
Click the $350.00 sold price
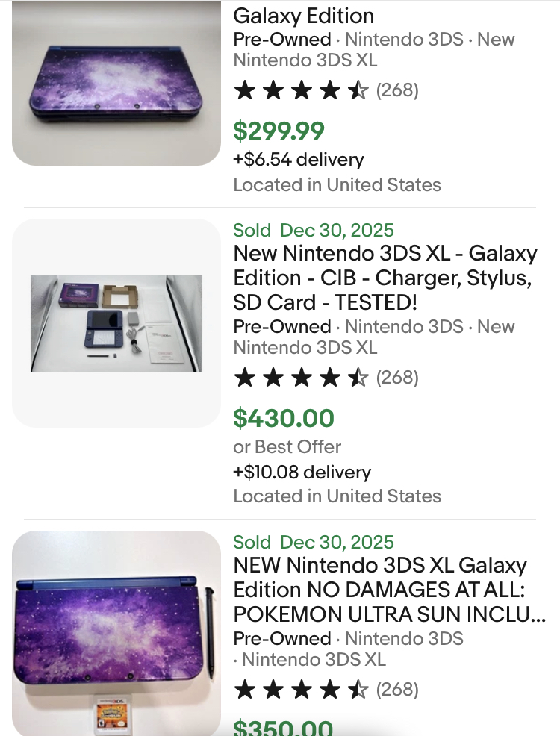point(284,727)
